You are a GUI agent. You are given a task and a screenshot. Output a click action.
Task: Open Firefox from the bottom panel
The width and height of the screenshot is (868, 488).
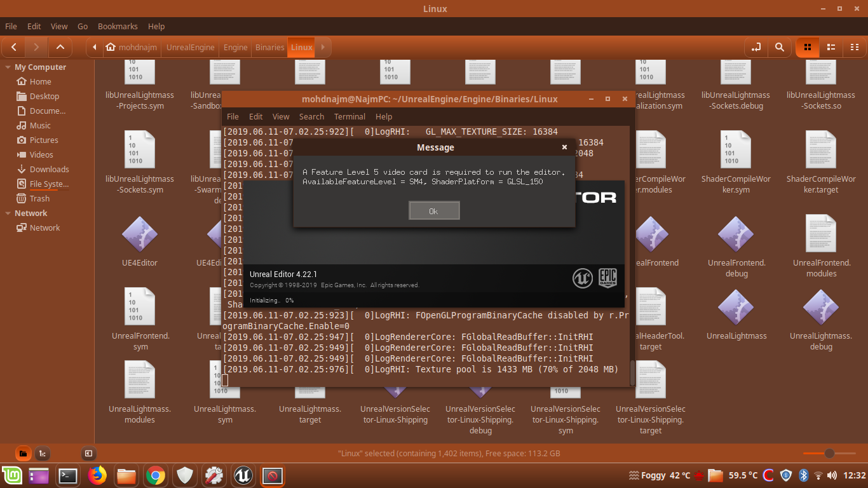97,475
